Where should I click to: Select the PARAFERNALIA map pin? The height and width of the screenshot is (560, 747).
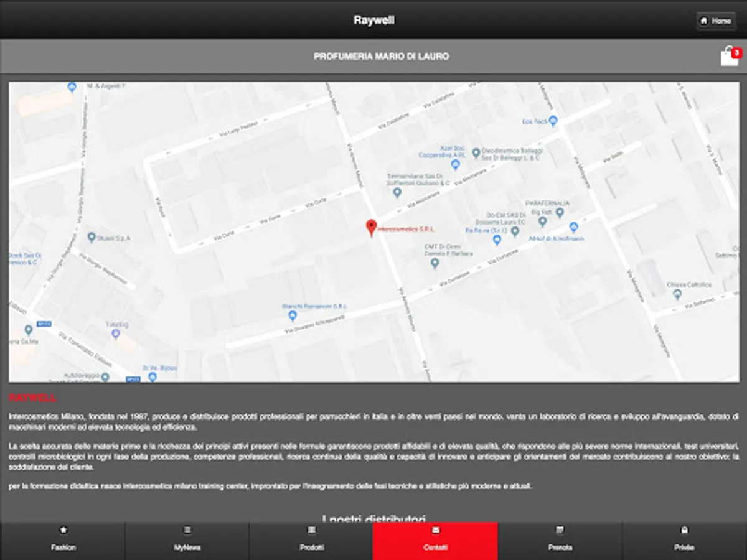tap(560, 213)
